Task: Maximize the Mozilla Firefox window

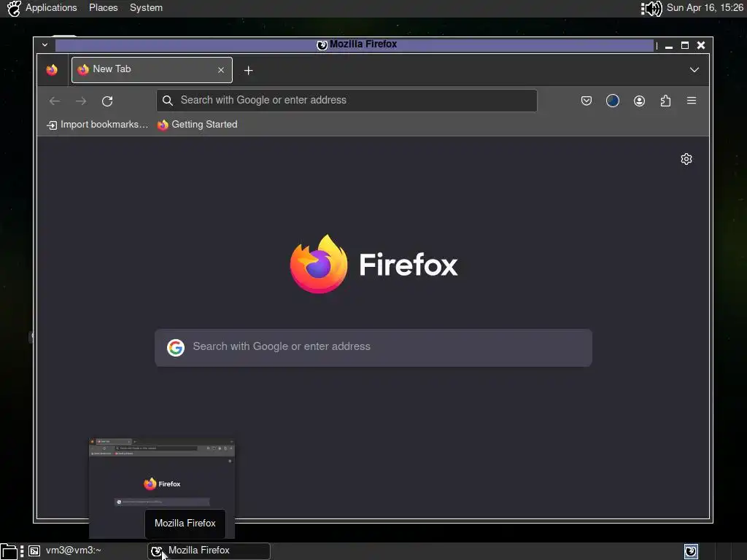Action: click(x=685, y=45)
